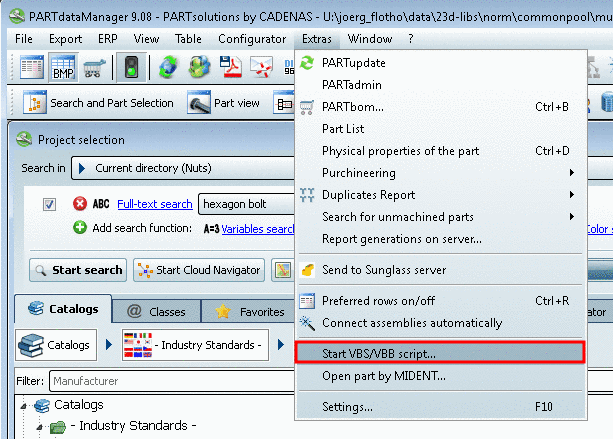The image size is (613, 439).
Task: Switch to the Favorites tab
Action: [x=248, y=312]
